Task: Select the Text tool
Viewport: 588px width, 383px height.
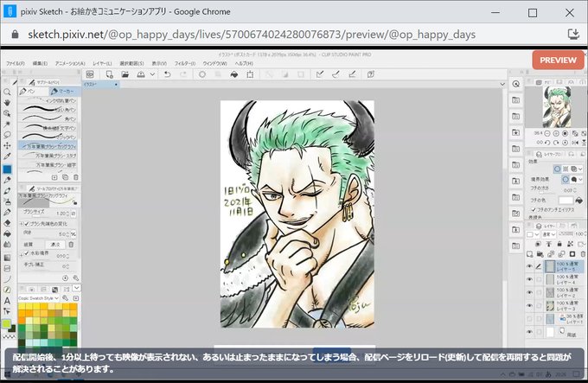Action: [x=7, y=301]
